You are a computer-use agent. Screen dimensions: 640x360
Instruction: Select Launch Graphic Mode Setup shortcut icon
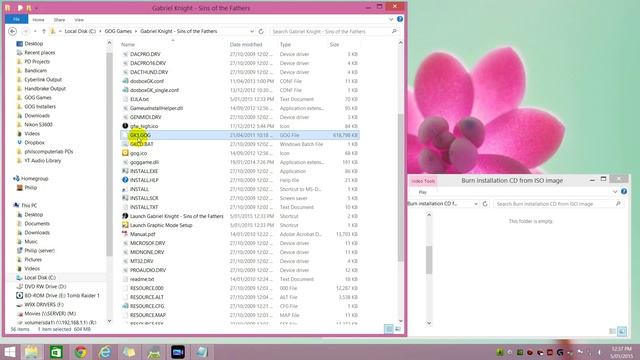point(125,225)
